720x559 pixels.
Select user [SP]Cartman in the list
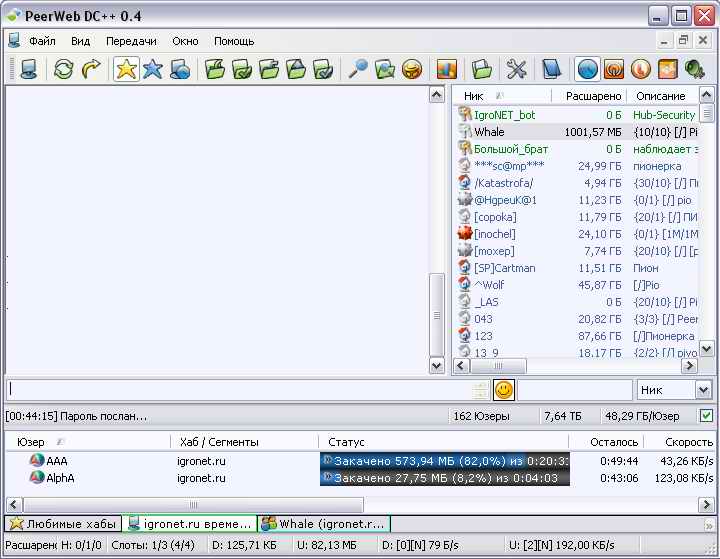tap(578, 268)
